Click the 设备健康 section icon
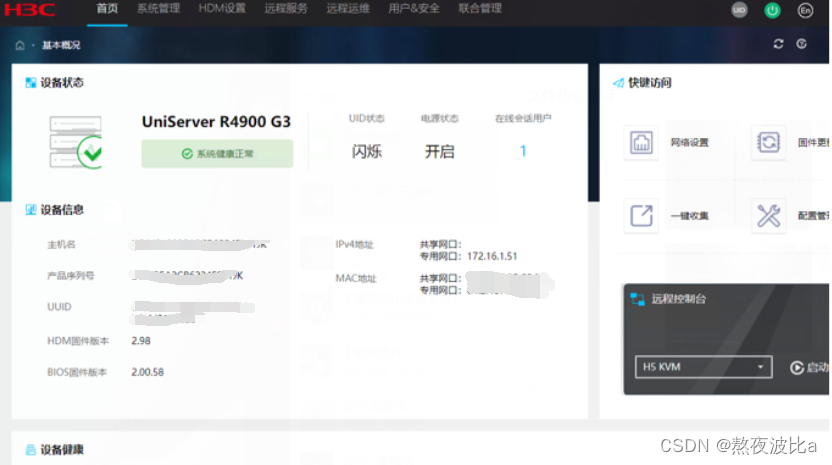This screenshot has height=465, width=832. pos(31,450)
